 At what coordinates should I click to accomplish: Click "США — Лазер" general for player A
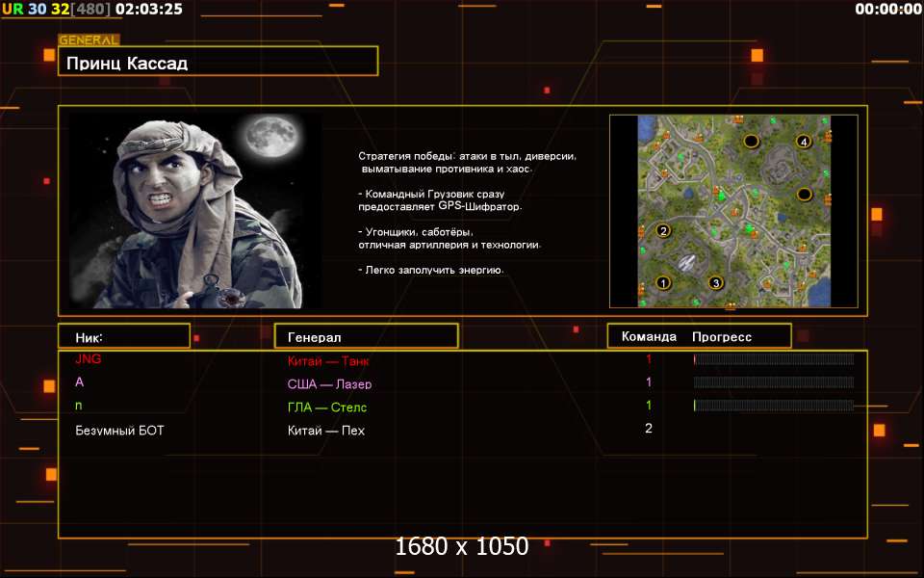pos(329,383)
